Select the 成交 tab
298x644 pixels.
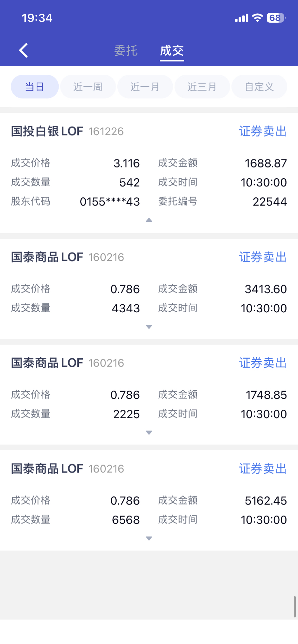[172, 51]
